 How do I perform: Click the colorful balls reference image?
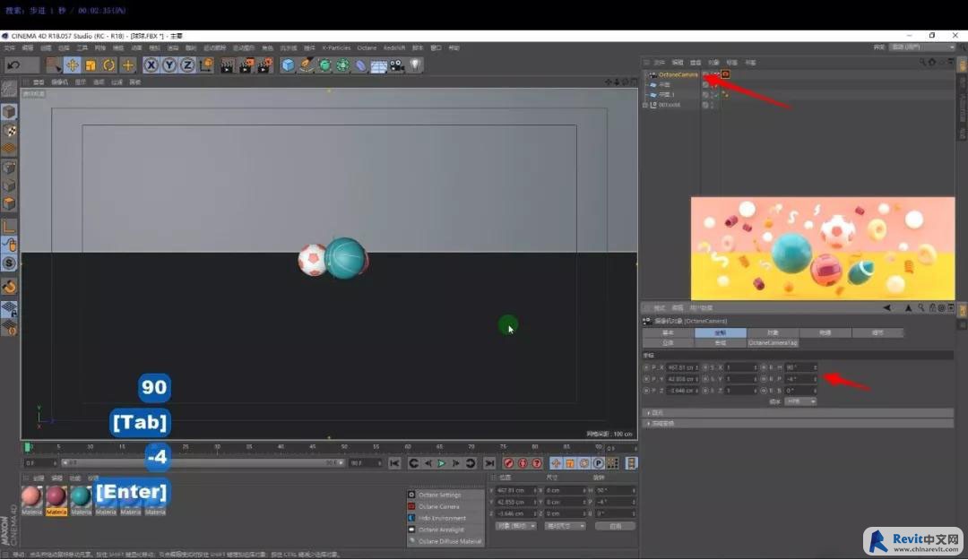pos(822,248)
